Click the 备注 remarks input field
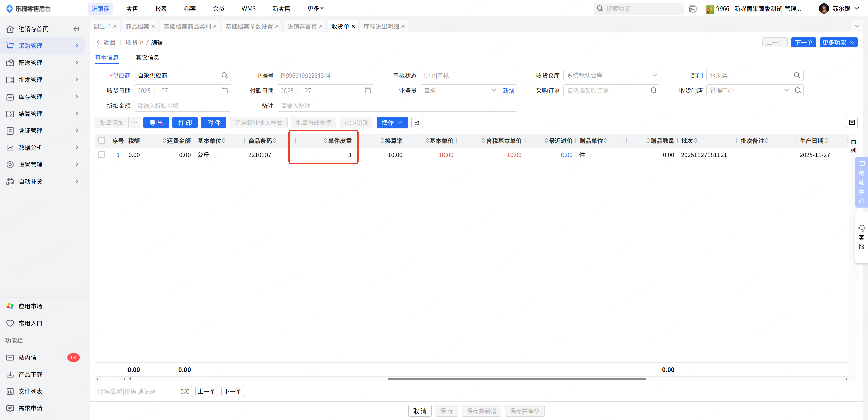868x420 pixels. click(x=397, y=106)
